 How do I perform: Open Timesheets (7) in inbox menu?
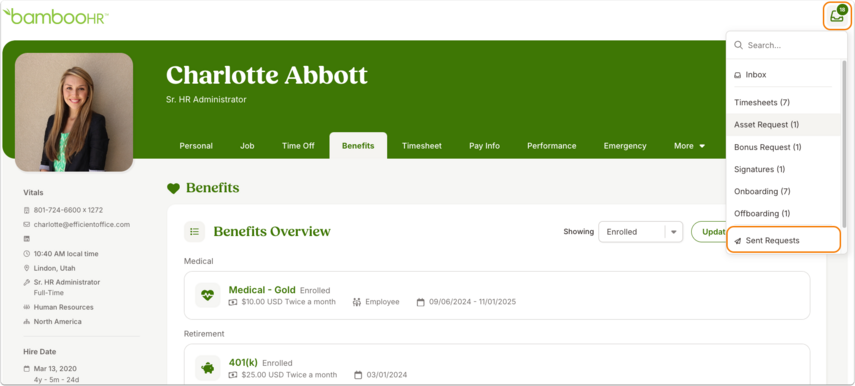click(x=784, y=102)
